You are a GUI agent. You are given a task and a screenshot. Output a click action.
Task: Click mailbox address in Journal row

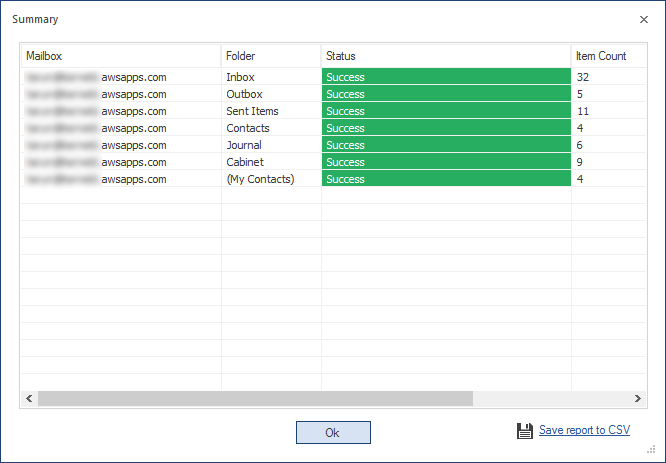point(121,145)
